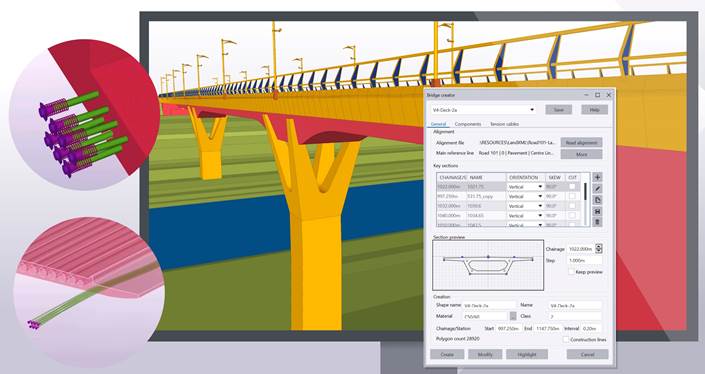This screenshot has height=374, width=705.
Task: Adjust the Chainage value with the spinner arrows
Action: (598, 249)
